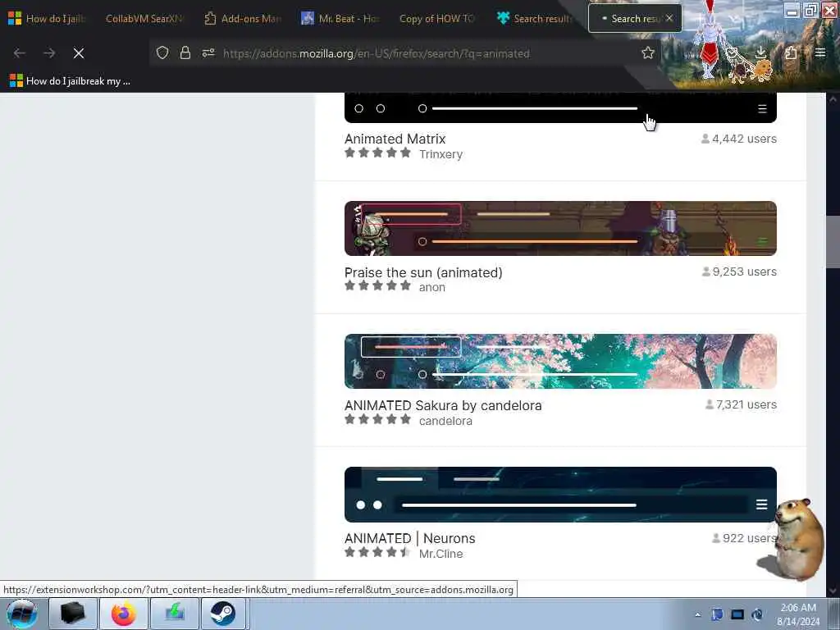Open the green arrow taskbar app
Viewport: 840px width, 630px height.
pyautogui.click(x=175, y=614)
